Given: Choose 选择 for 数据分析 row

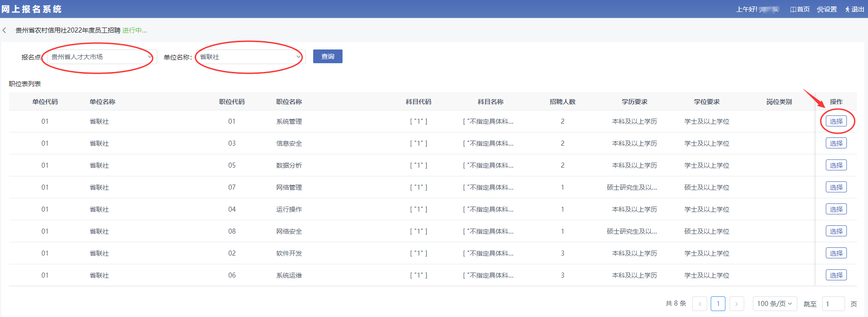Looking at the screenshot, I should [836, 165].
